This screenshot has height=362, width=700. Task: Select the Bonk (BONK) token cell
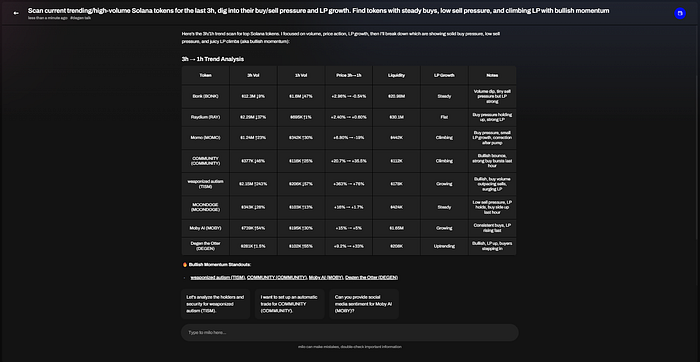[205, 96]
